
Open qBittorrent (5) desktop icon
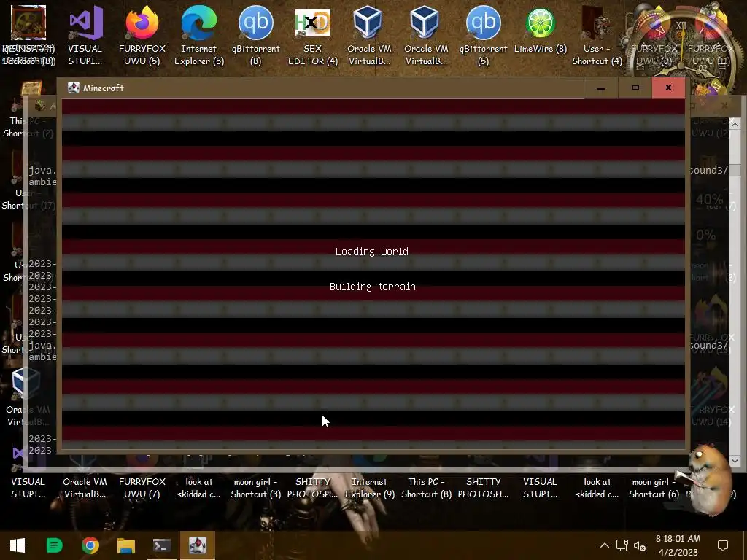pos(484,36)
